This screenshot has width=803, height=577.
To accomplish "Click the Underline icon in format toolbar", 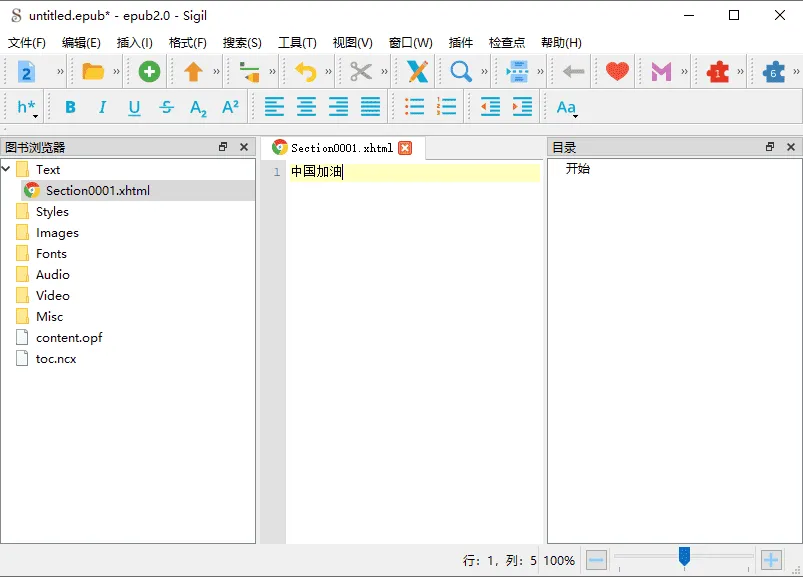I will [x=133, y=106].
